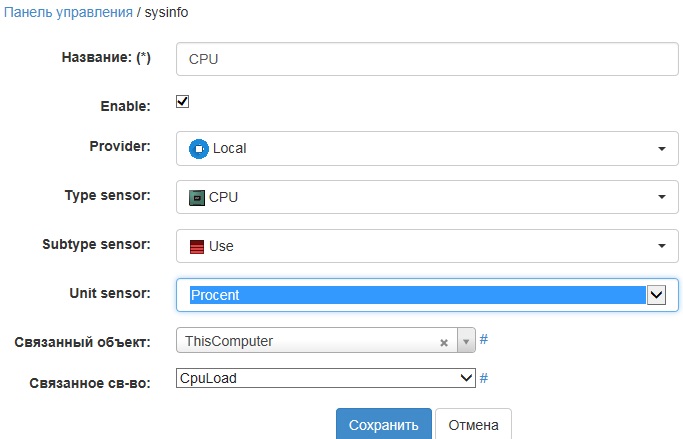Uncheck the Enable checkbox
The width and height of the screenshot is (683, 439).
click(x=182, y=102)
